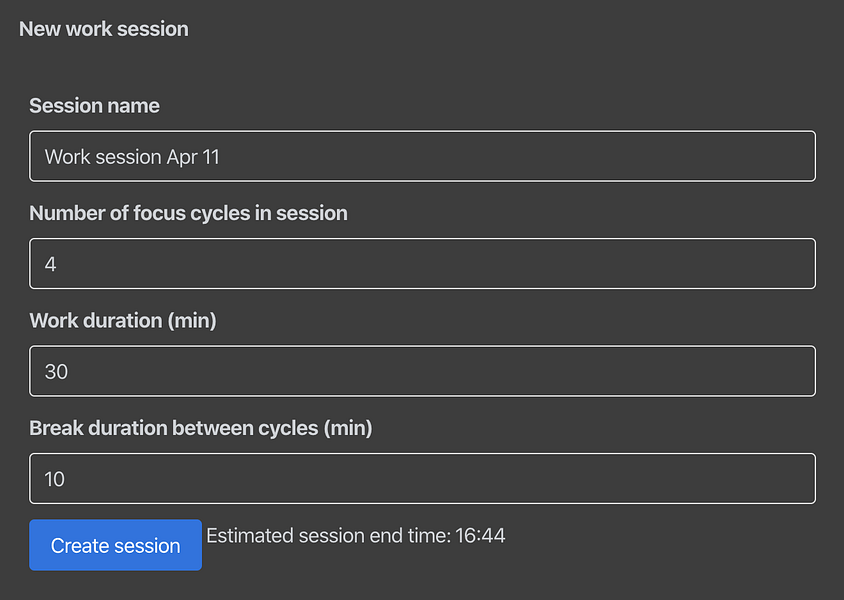Select the Work duration input box
This screenshot has width=844, height=600.
(x=422, y=371)
